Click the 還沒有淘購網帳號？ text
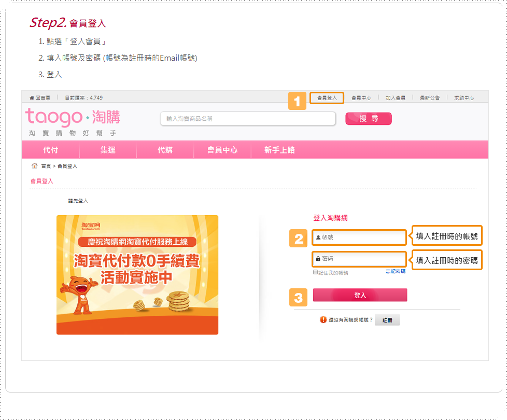Screen dimensions: 507x420 350,320
